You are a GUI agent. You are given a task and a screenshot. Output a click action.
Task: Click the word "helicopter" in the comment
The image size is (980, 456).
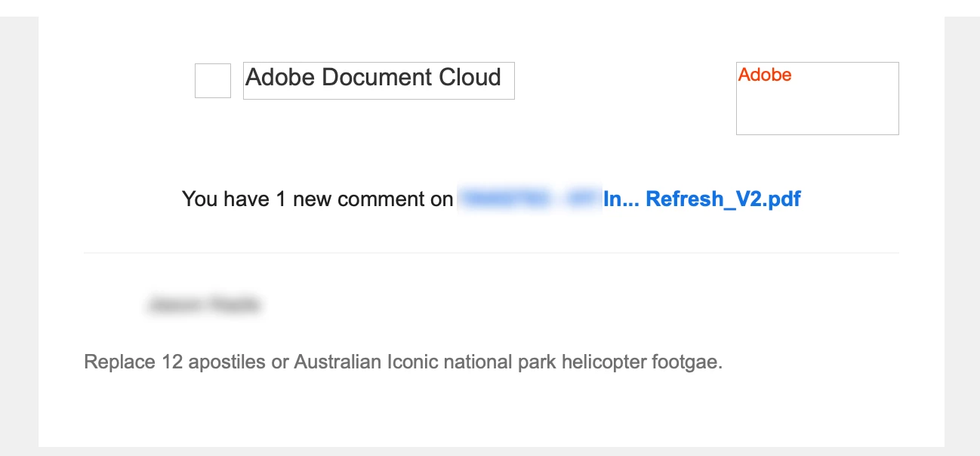599,362
